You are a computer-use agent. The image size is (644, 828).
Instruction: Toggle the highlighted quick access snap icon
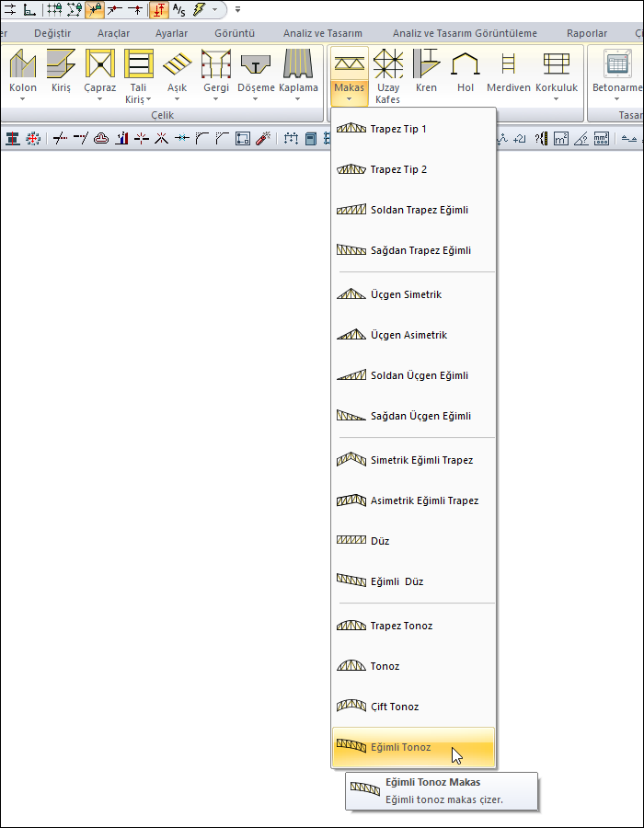[95, 10]
